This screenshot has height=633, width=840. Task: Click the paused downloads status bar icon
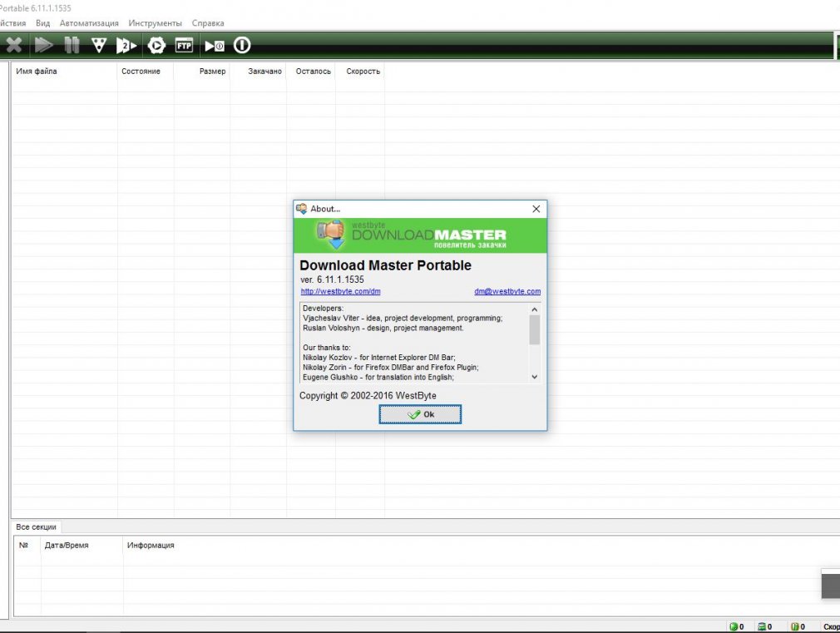795,626
